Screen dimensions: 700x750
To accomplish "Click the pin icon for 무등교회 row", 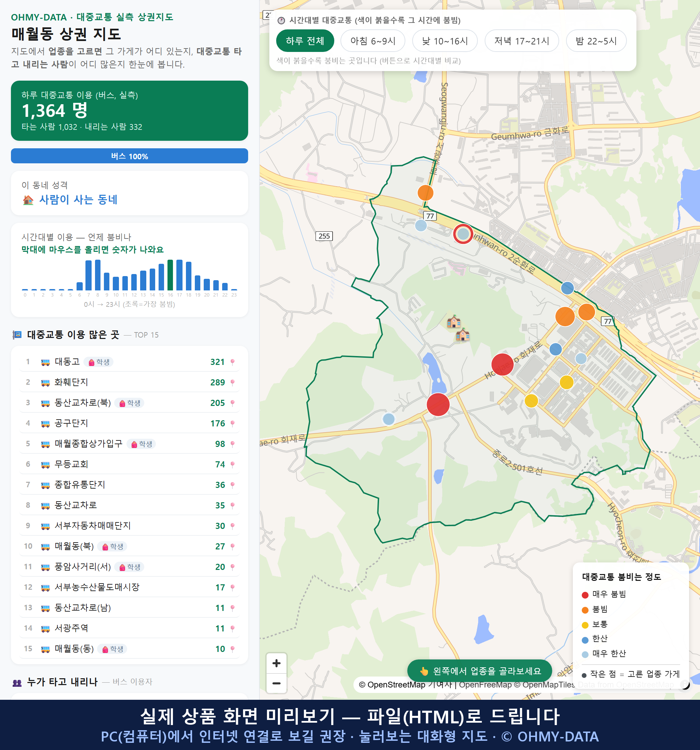I will tap(232, 464).
